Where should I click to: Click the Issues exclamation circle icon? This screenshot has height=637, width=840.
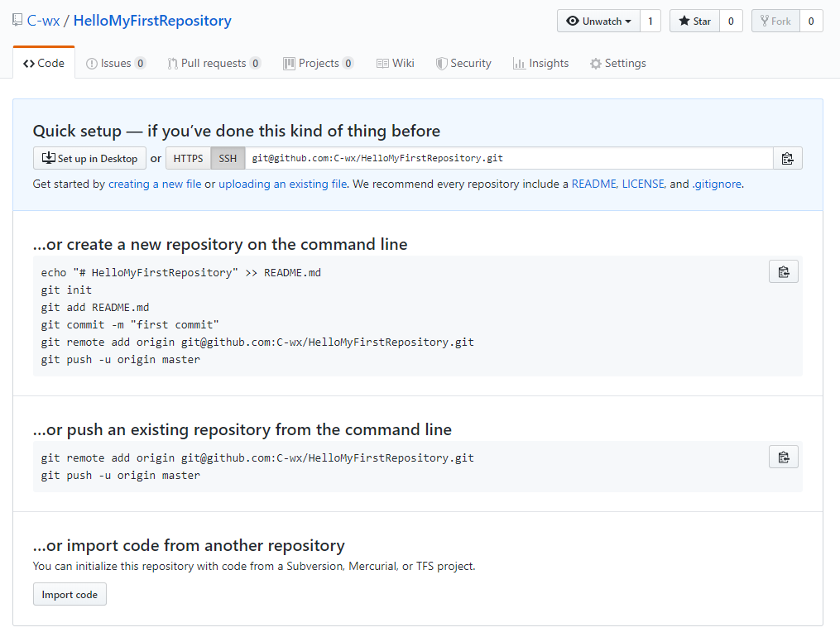[92, 64]
